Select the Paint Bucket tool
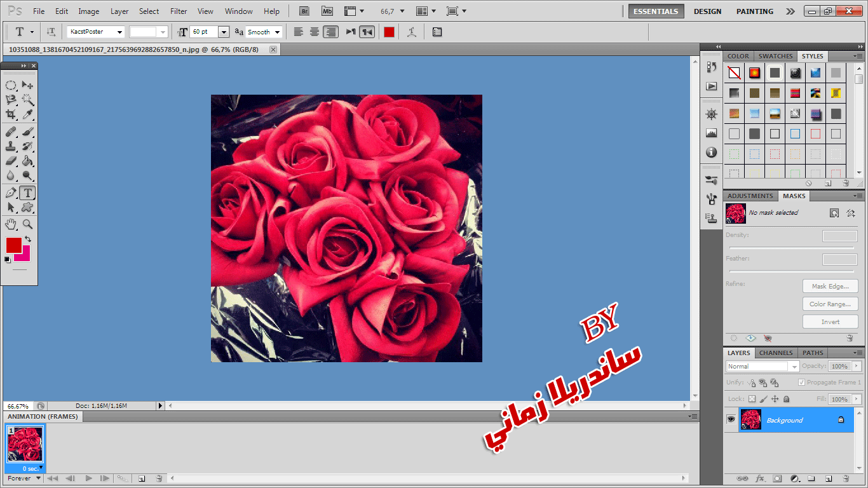The height and width of the screenshot is (488, 868). [x=27, y=161]
